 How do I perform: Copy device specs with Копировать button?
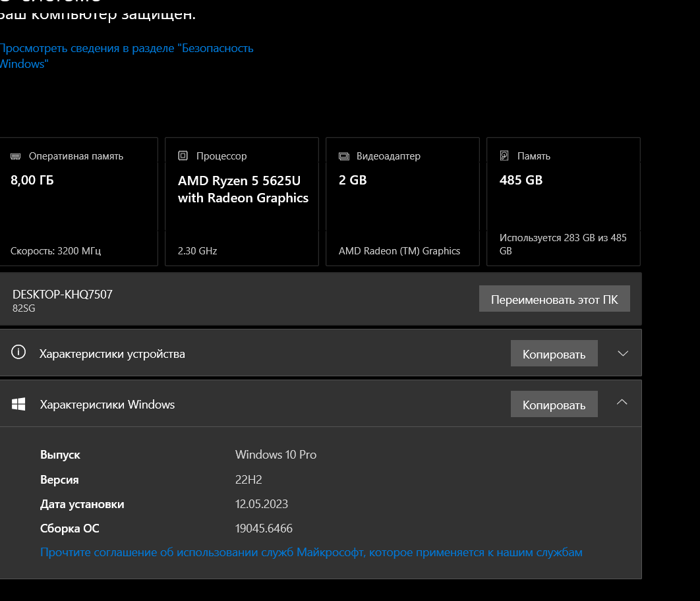coord(554,353)
